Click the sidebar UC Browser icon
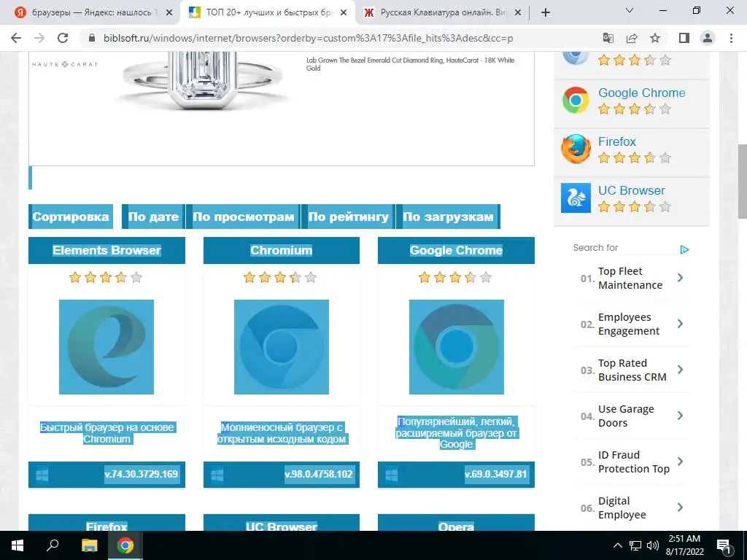 coord(576,198)
